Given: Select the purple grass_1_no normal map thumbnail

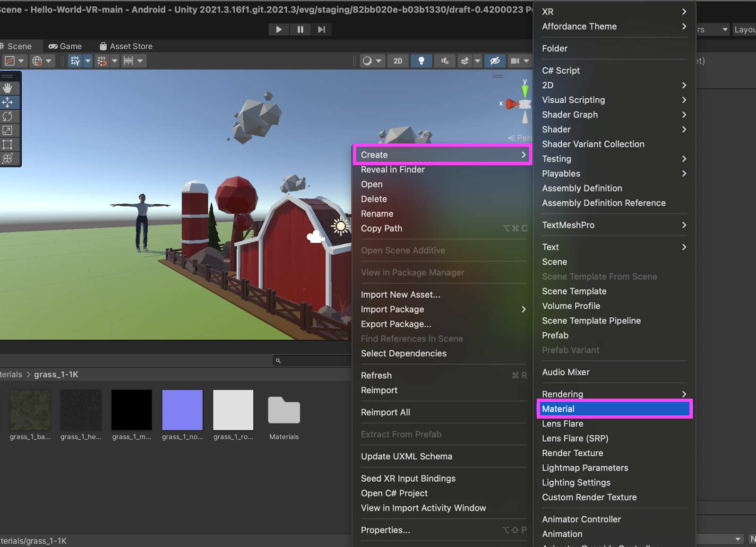Looking at the screenshot, I should tap(182, 410).
